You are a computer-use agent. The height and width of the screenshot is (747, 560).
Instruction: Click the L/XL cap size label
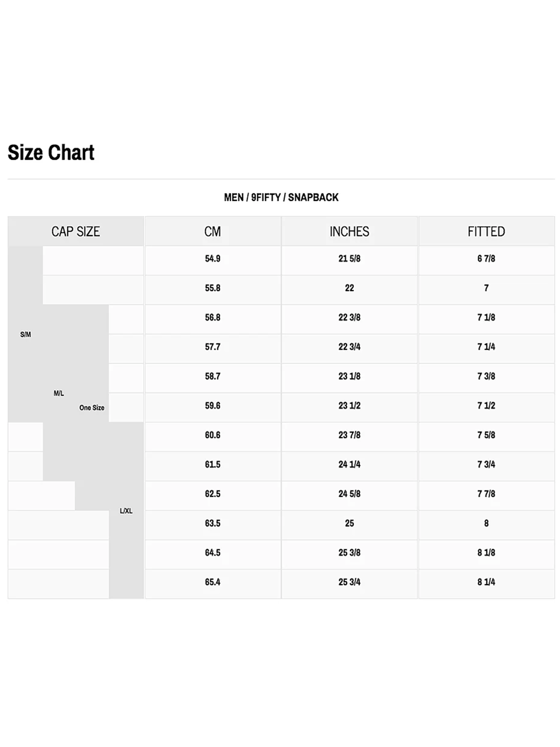point(126,511)
